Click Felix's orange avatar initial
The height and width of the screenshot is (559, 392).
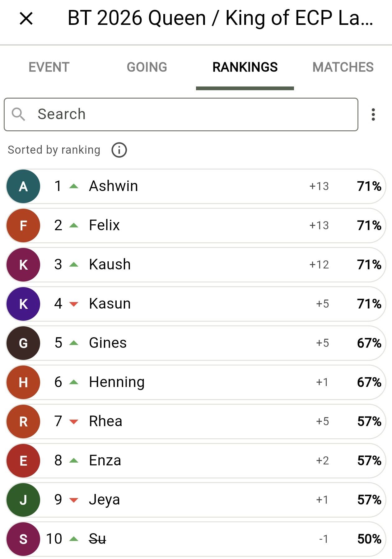pyautogui.click(x=23, y=226)
